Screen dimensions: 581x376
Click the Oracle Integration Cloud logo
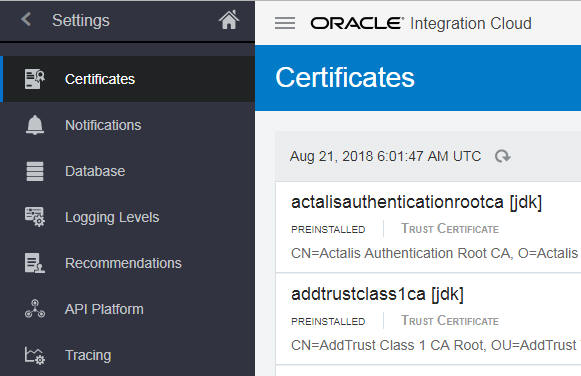click(x=421, y=23)
